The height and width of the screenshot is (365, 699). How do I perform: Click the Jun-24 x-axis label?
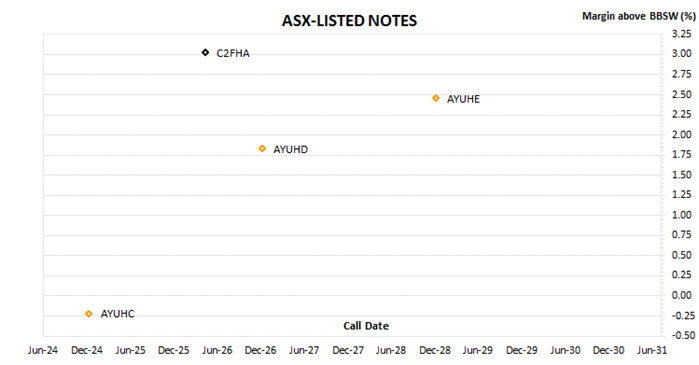43,350
